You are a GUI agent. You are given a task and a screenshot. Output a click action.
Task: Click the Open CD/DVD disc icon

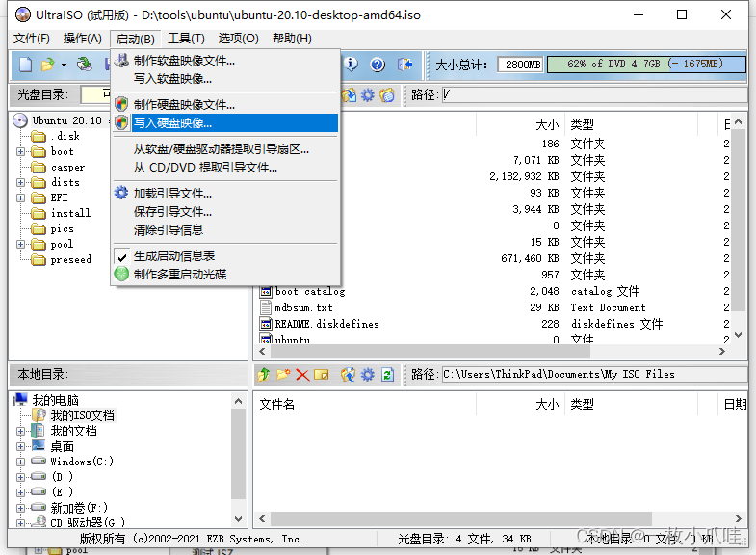tap(85, 65)
